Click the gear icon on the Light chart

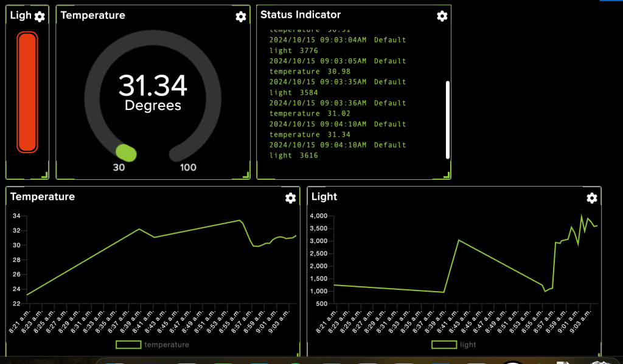[591, 197]
